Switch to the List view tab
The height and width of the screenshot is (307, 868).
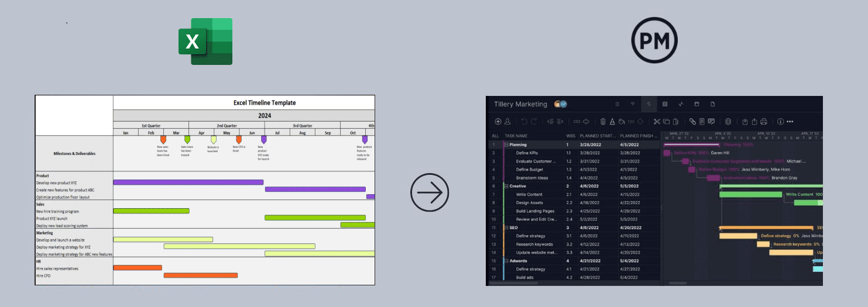(617, 104)
